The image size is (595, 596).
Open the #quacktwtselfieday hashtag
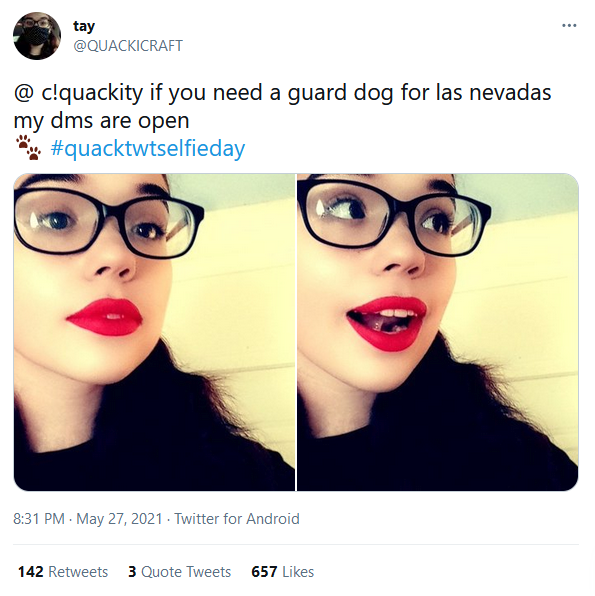point(148,148)
